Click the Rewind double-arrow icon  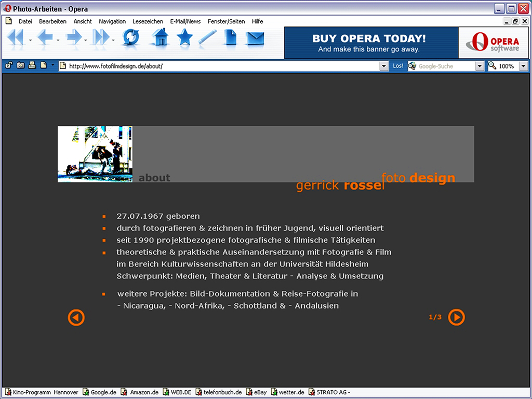(x=15, y=38)
